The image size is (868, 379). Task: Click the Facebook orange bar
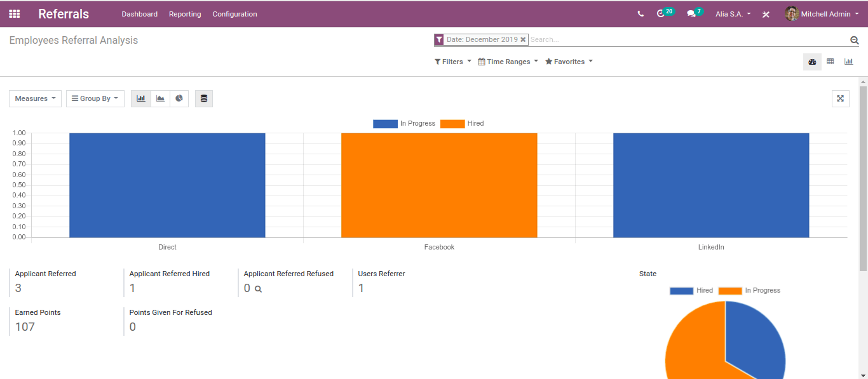point(439,185)
